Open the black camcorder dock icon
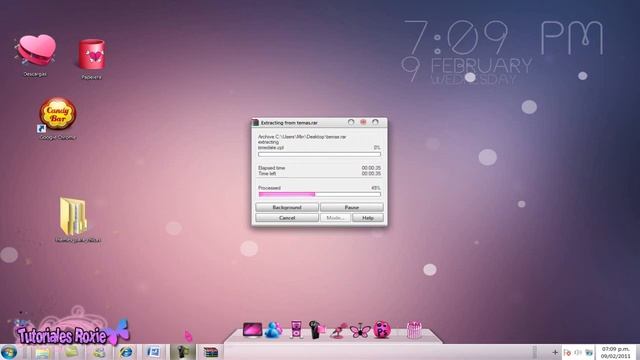 [x=317, y=330]
